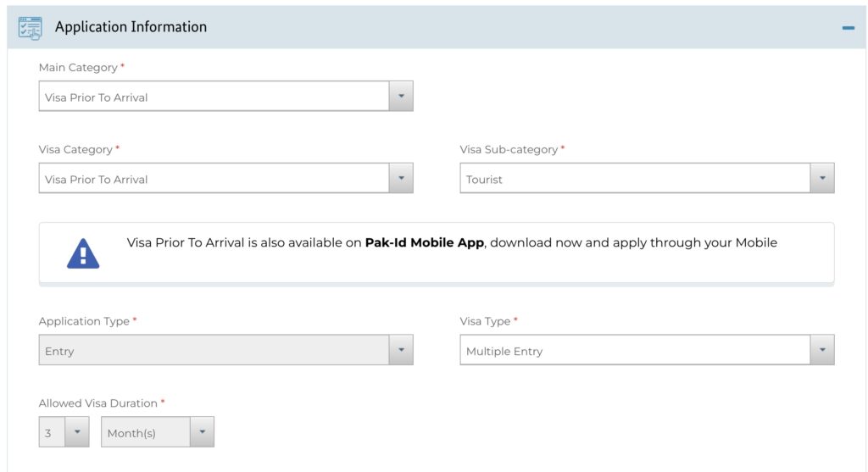The width and height of the screenshot is (868, 472).
Task: Click the Visa Category dropdown arrow
Action: pos(401,179)
